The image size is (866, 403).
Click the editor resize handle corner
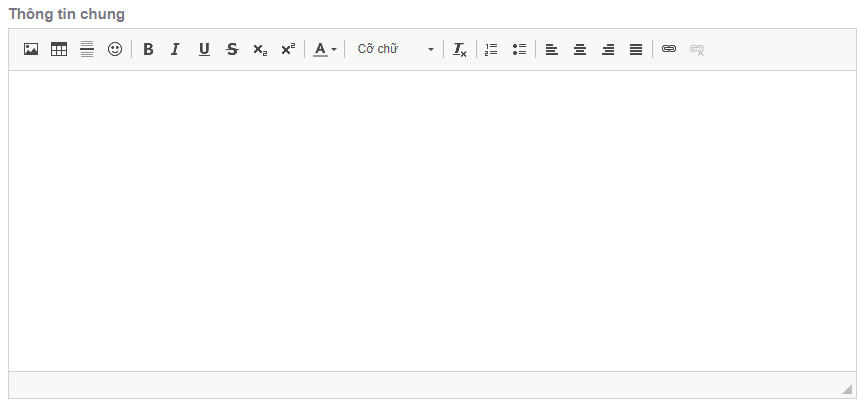pyautogui.click(x=847, y=389)
